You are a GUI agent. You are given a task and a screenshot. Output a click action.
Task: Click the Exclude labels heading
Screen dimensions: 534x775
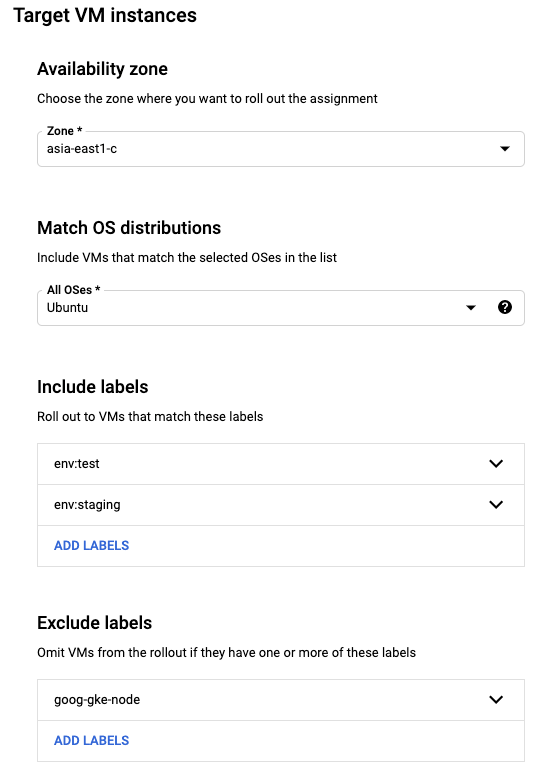tap(94, 623)
